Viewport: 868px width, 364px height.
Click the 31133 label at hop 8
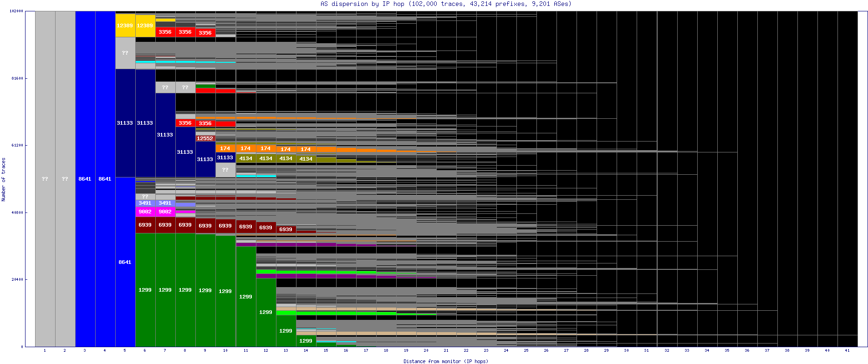pos(185,152)
